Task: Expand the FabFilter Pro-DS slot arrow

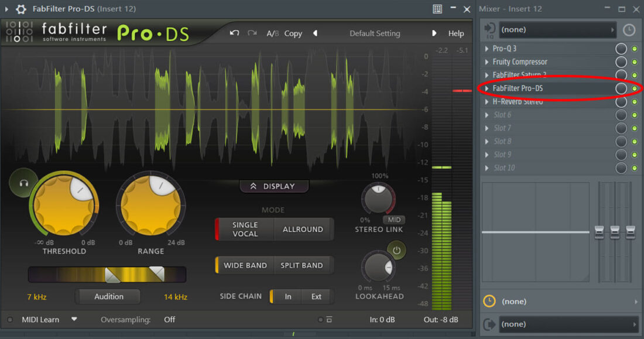Action: click(487, 88)
